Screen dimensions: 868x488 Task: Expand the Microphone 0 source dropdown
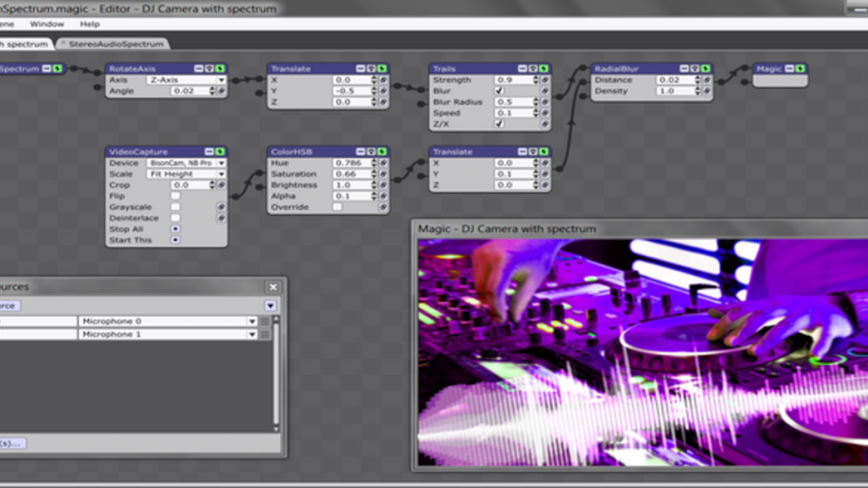252,322
